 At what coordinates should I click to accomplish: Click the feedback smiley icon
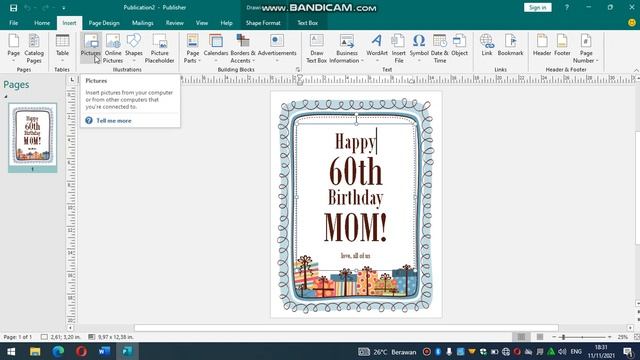[x=631, y=23]
